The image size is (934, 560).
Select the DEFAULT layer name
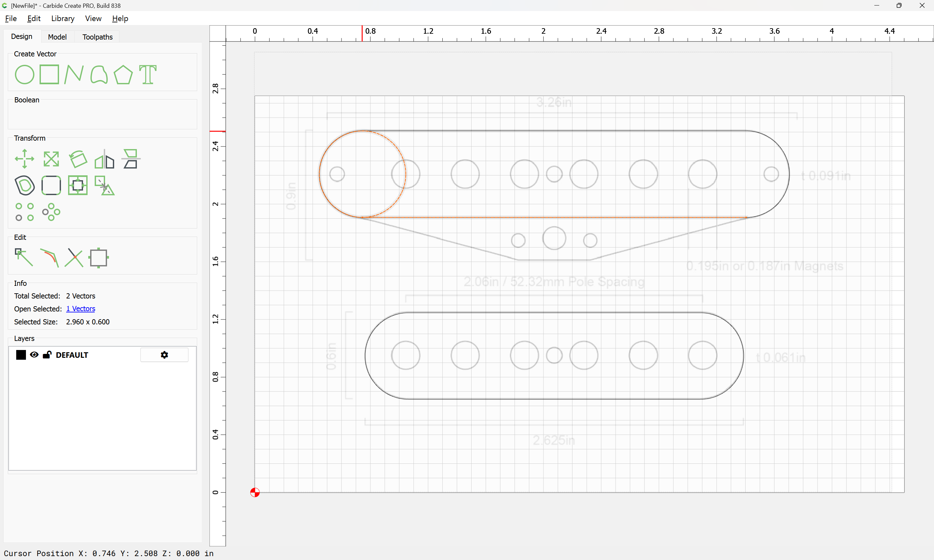pyautogui.click(x=72, y=355)
